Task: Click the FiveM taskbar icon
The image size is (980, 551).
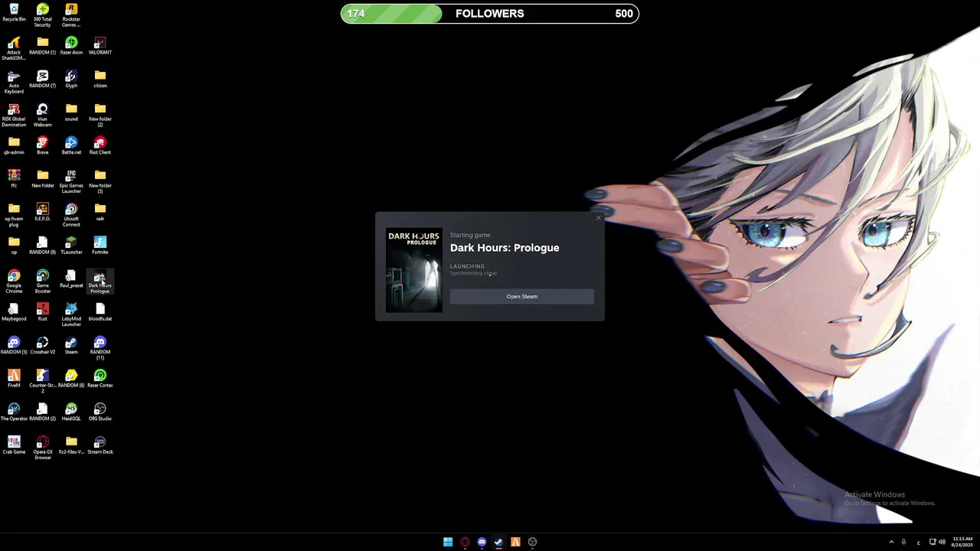Action: pyautogui.click(x=515, y=542)
